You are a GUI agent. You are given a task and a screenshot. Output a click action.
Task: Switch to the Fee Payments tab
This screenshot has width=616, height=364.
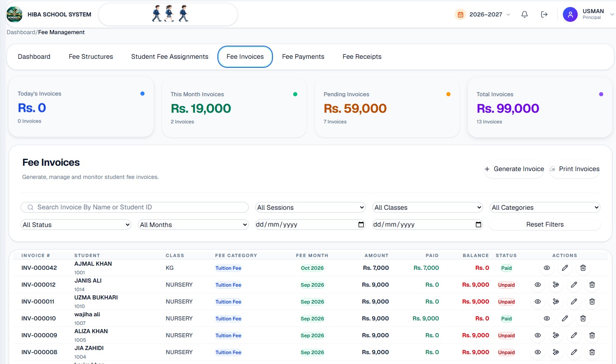pyautogui.click(x=303, y=57)
